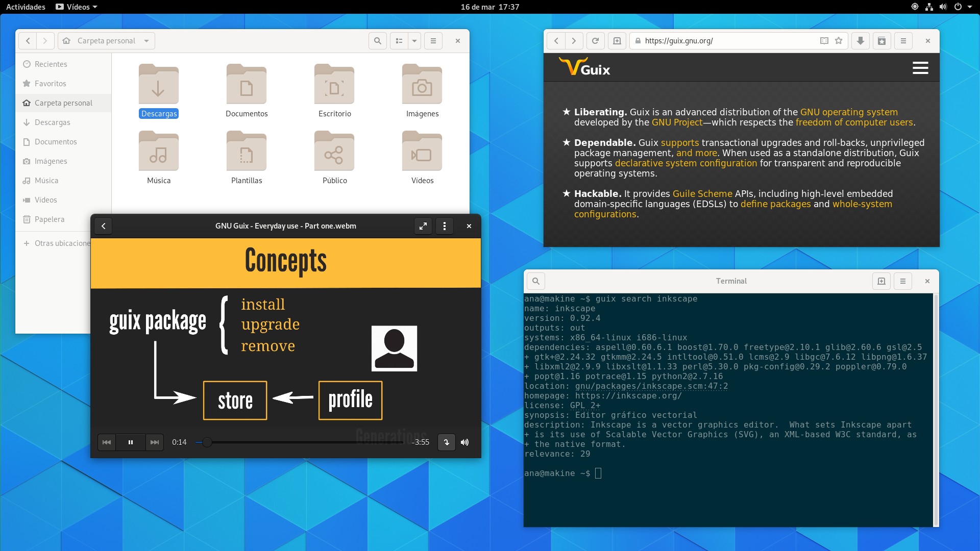Follow the GNU Project link
Screen dimensions: 980x551
pos(677,122)
